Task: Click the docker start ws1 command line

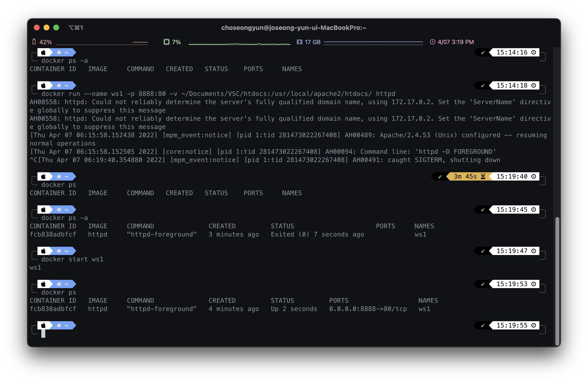Action: (72, 259)
